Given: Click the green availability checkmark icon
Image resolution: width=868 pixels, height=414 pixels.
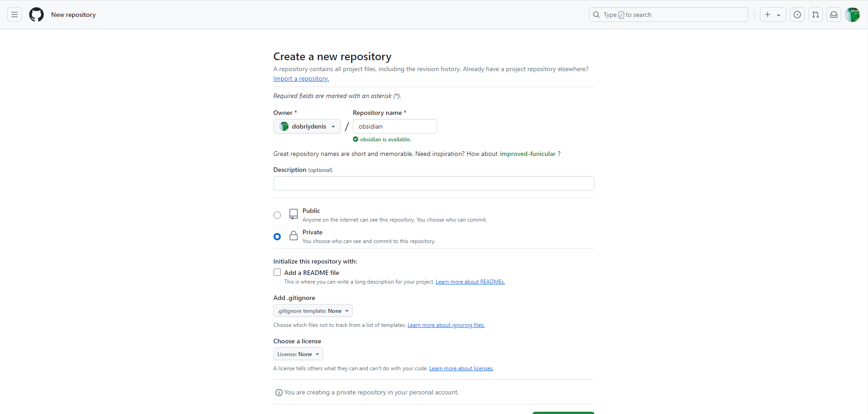Looking at the screenshot, I should (356, 140).
